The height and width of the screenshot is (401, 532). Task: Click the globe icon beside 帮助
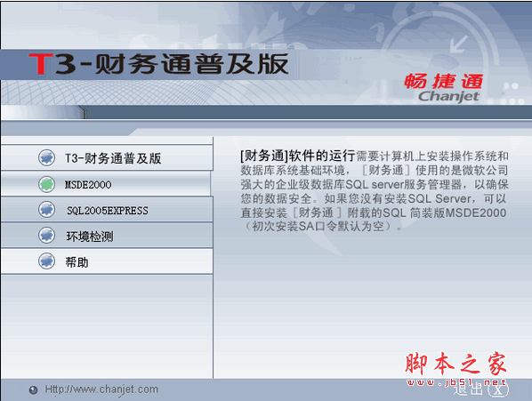(46, 261)
